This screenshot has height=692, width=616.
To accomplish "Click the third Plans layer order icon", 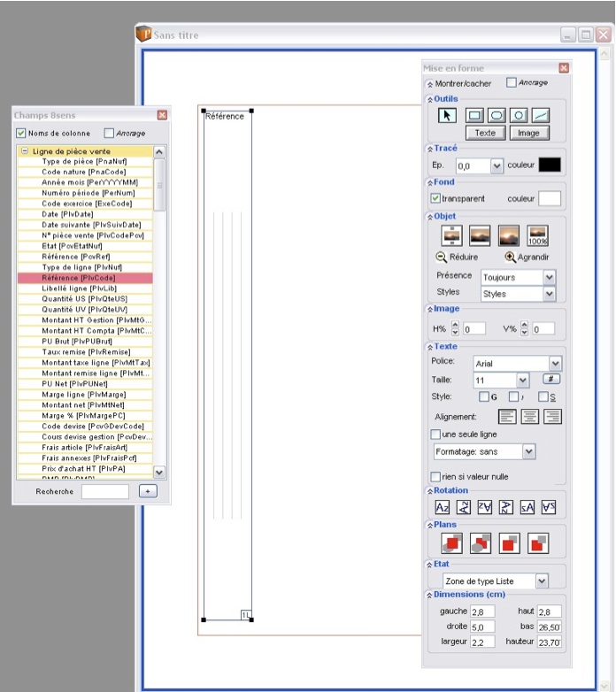I will (x=509, y=543).
